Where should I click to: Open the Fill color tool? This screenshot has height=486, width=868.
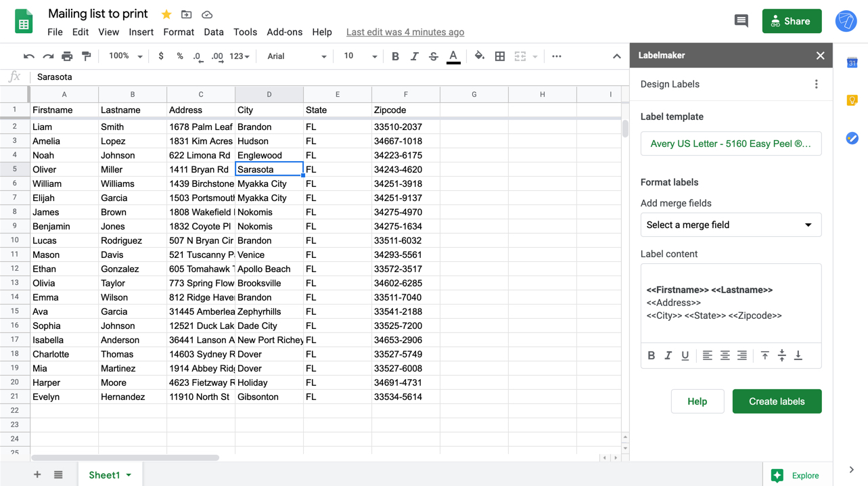[479, 56]
